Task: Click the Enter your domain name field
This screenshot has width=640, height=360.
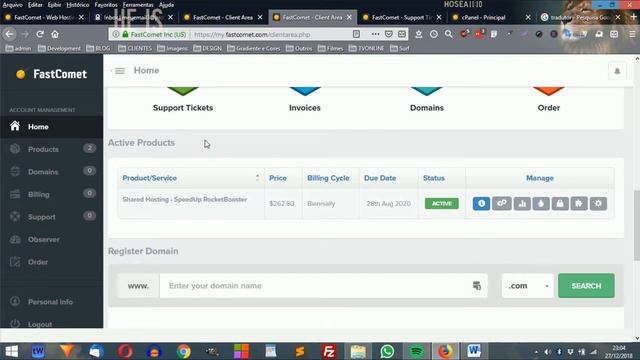Action: click(323, 286)
